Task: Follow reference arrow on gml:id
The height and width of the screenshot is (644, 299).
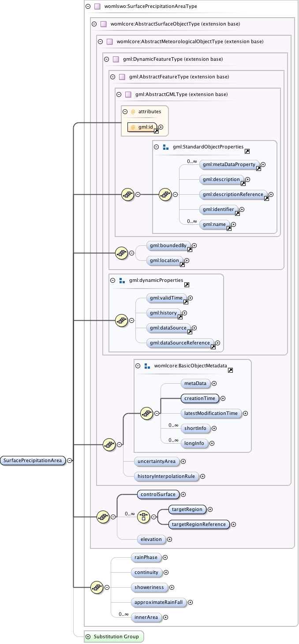Action: click(x=156, y=131)
